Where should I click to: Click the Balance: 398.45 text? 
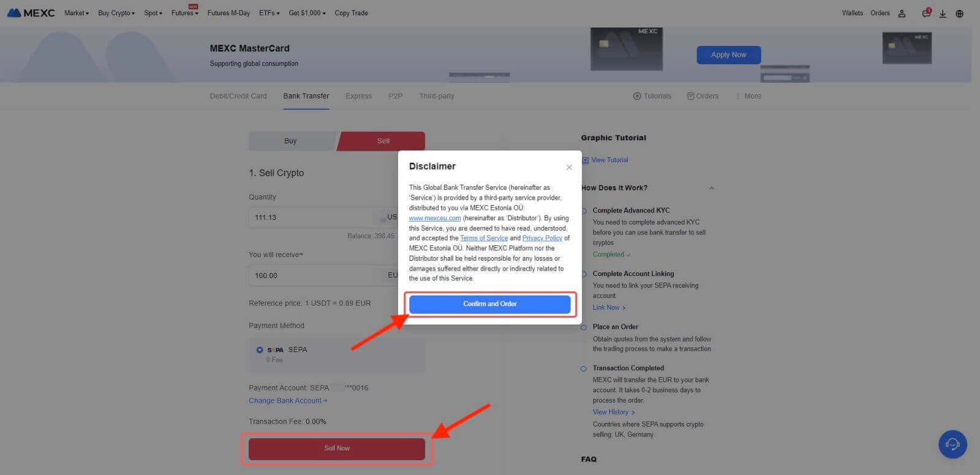(x=371, y=236)
